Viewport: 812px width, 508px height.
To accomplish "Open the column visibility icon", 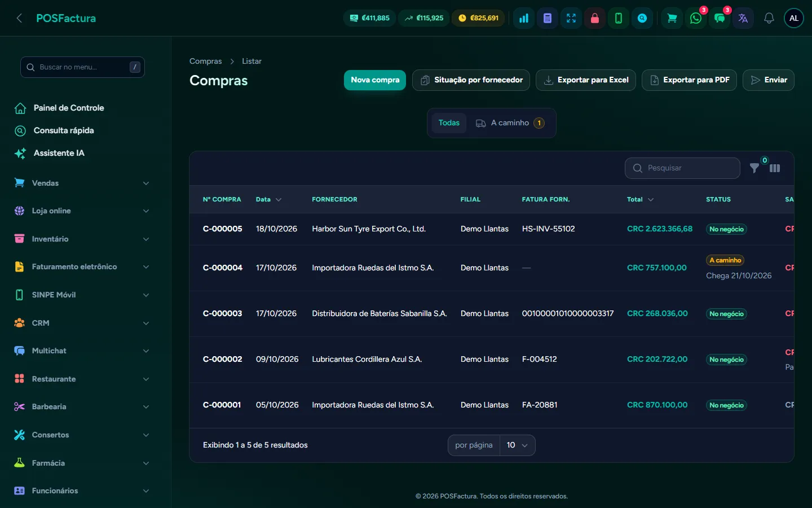I will 775,168.
